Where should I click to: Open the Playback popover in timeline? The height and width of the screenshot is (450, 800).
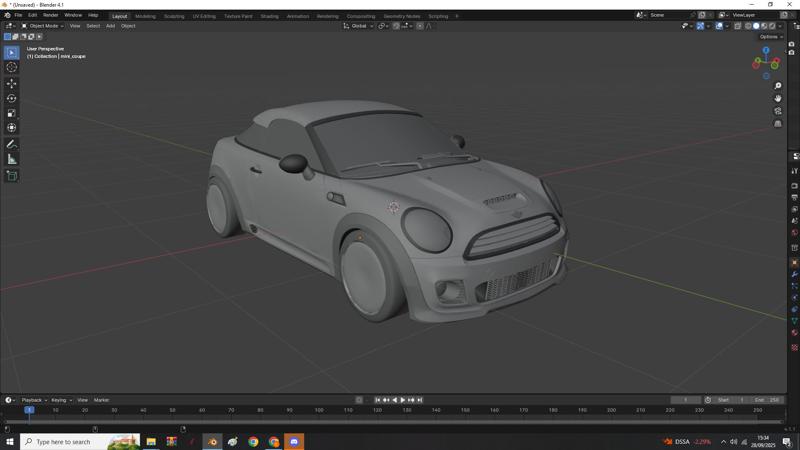pyautogui.click(x=33, y=400)
